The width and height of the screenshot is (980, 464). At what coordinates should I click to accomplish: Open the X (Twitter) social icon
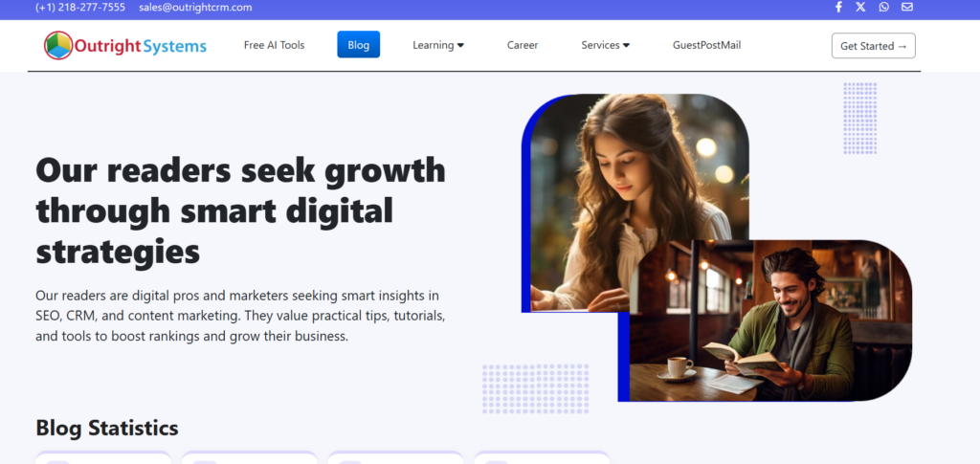click(860, 7)
